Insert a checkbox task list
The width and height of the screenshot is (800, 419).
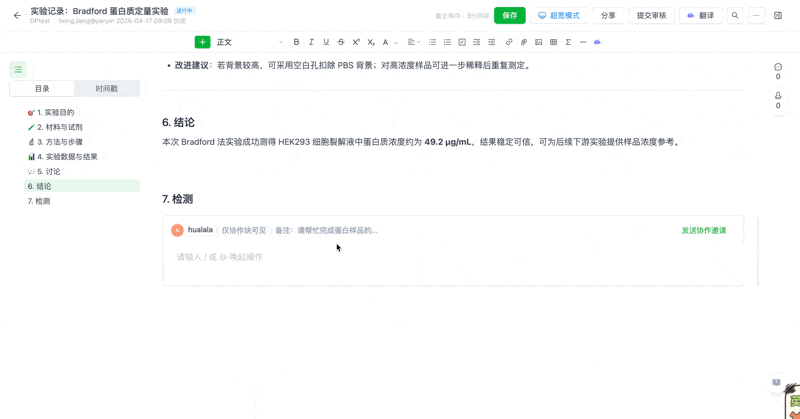[462, 42]
